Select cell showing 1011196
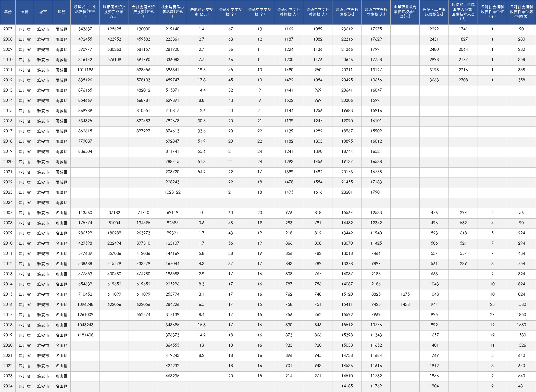Image resolution: width=536 pixels, height=392 pixels. (x=85, y=70)
